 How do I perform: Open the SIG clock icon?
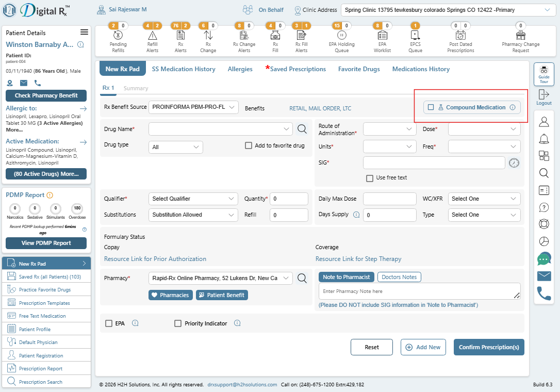pyautogui.click(x=514, y=163)
